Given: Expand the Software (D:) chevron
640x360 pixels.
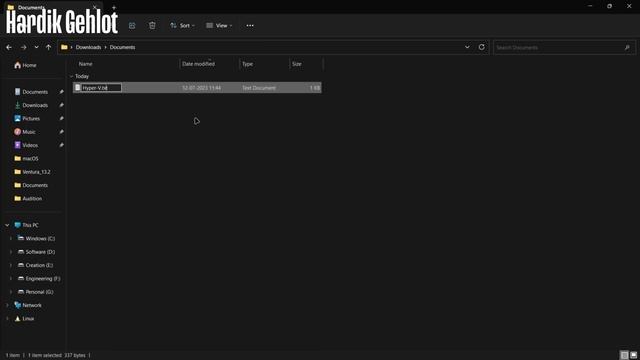Looking at the screenshot, I should tap(11, 252).
